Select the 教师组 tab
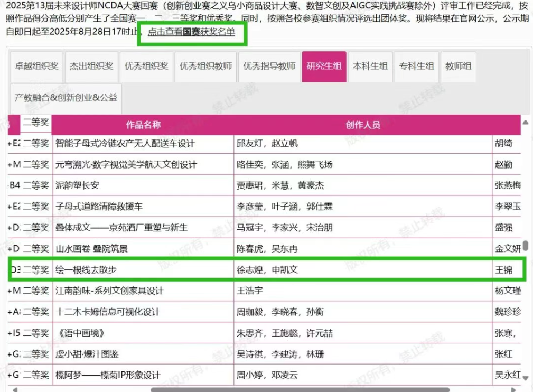Screen dimensions: 533x392 [458, 67]
